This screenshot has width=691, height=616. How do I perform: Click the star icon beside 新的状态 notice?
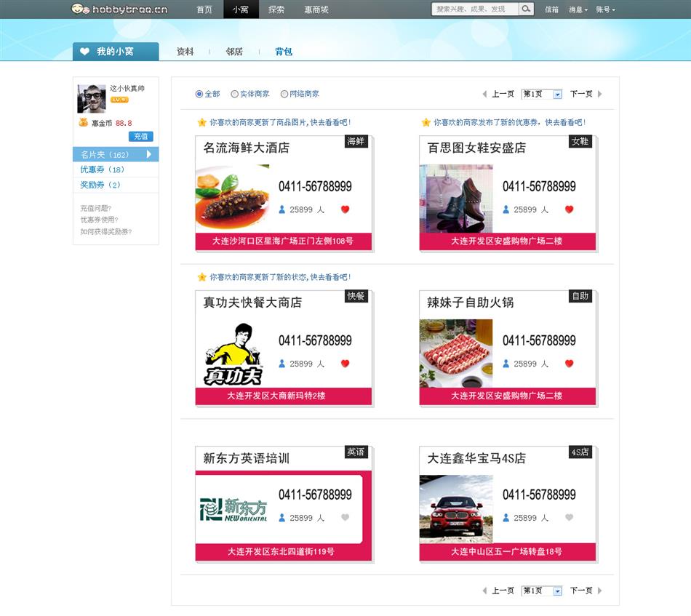tap(201, 276)
